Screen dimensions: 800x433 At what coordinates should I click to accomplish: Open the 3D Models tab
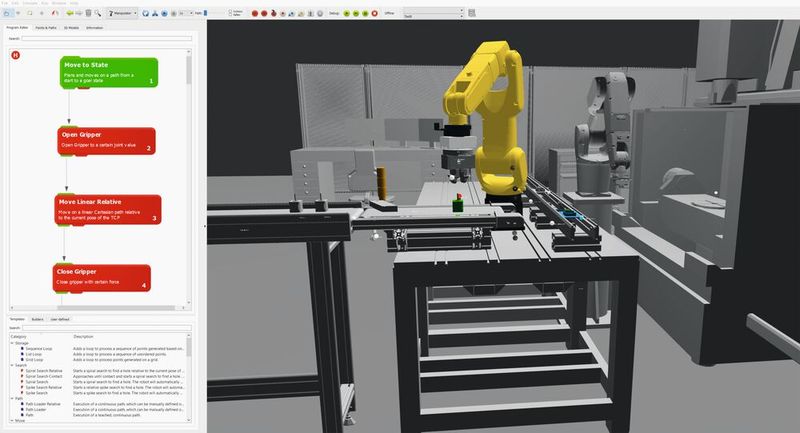(71, 28)
